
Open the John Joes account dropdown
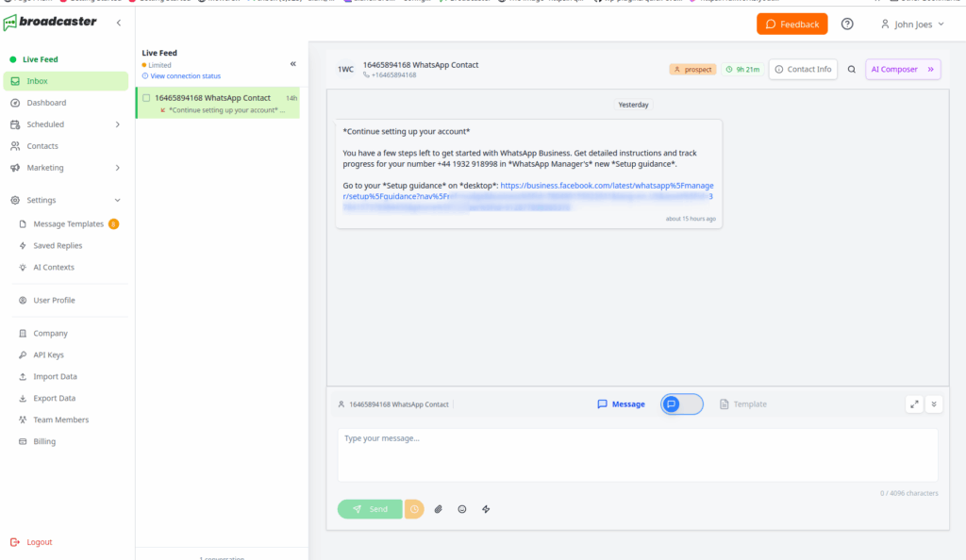(x=912, y=24)
